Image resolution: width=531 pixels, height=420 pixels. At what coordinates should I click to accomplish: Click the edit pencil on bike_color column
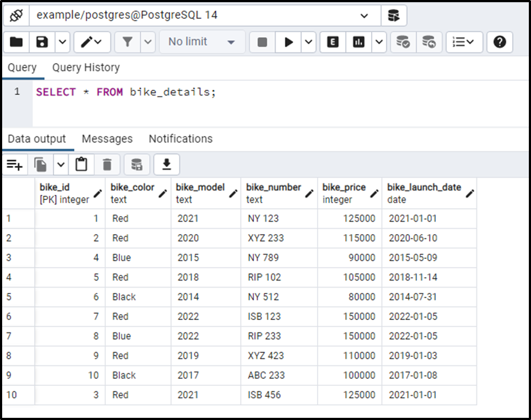[163, 194]
